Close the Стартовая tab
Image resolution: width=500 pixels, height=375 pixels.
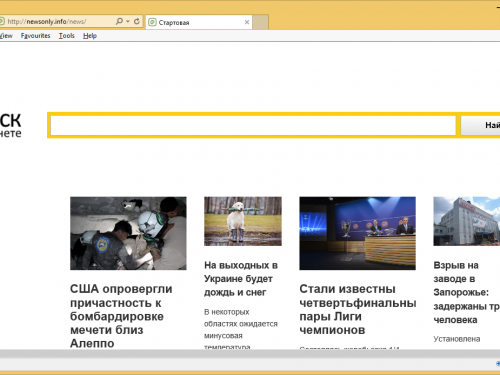[247, 22]
